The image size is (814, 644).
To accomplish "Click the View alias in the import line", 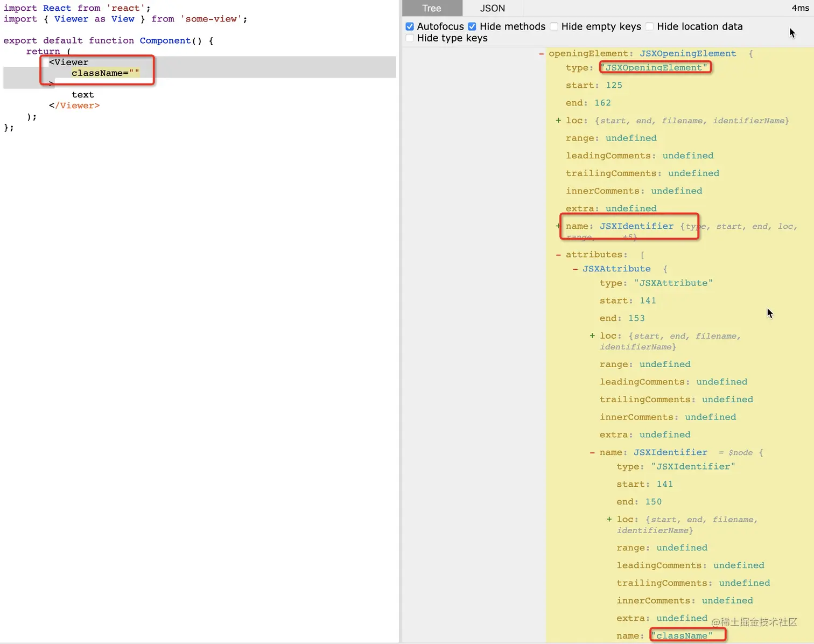I will coord(123,19).
